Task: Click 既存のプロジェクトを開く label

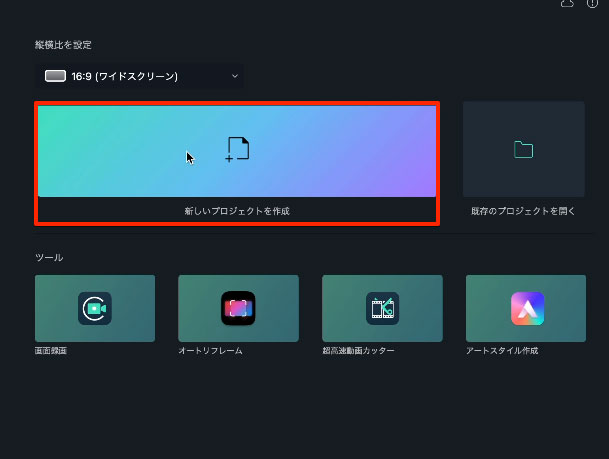Action: 523,211
